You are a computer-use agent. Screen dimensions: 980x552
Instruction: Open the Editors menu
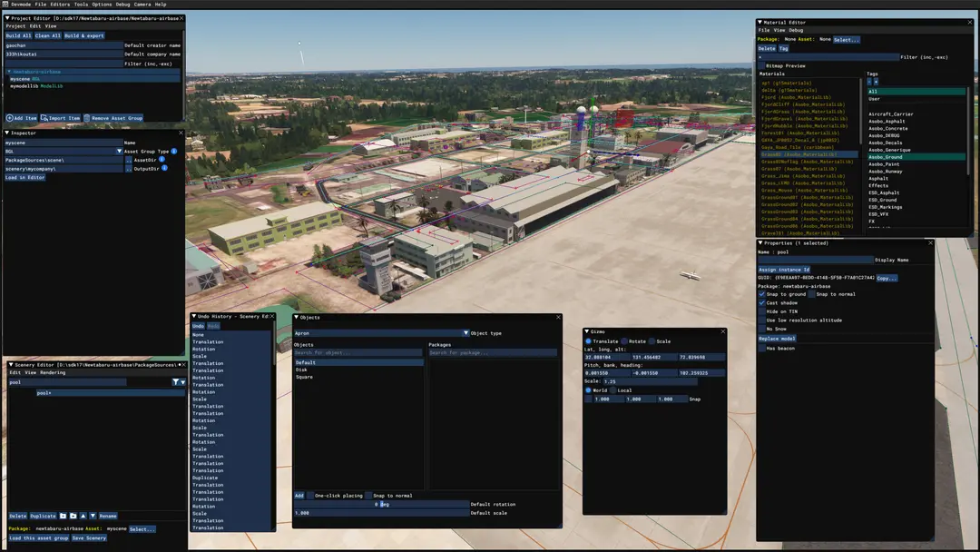pyautogui.click(x=60, y=4)
